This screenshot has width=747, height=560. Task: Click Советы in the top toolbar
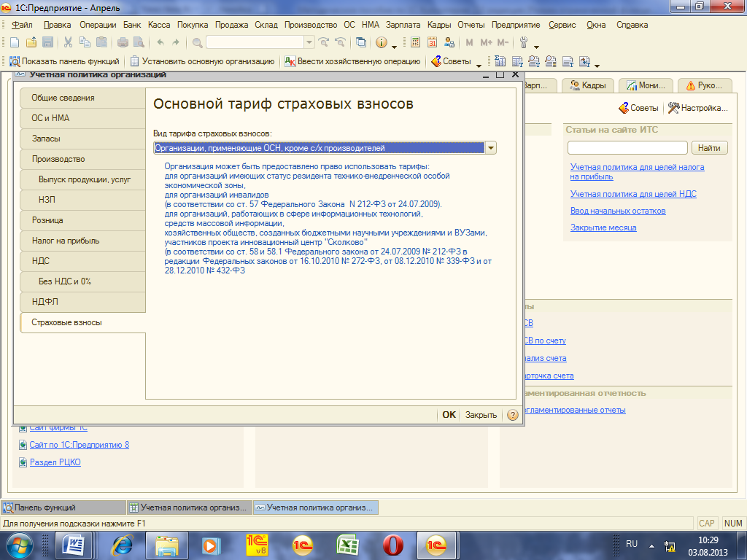tap(451, 61)
